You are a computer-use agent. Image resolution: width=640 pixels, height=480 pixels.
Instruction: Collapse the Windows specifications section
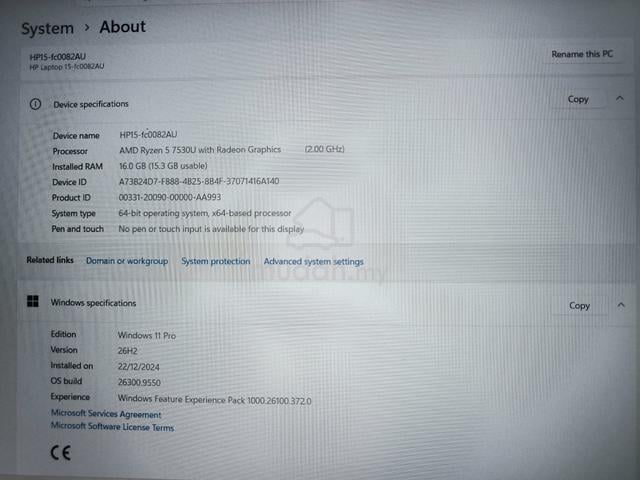click(x=621, y=305)
